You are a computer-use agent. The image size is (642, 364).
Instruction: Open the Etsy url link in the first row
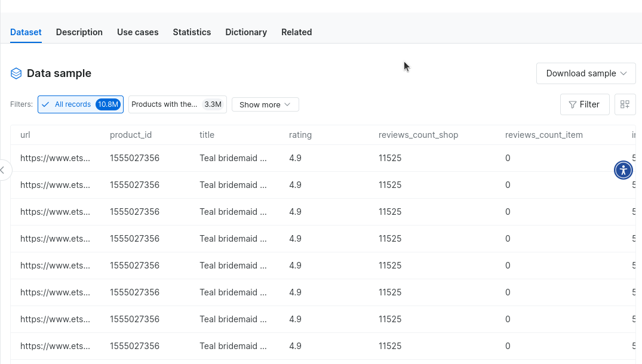[56, 158]
